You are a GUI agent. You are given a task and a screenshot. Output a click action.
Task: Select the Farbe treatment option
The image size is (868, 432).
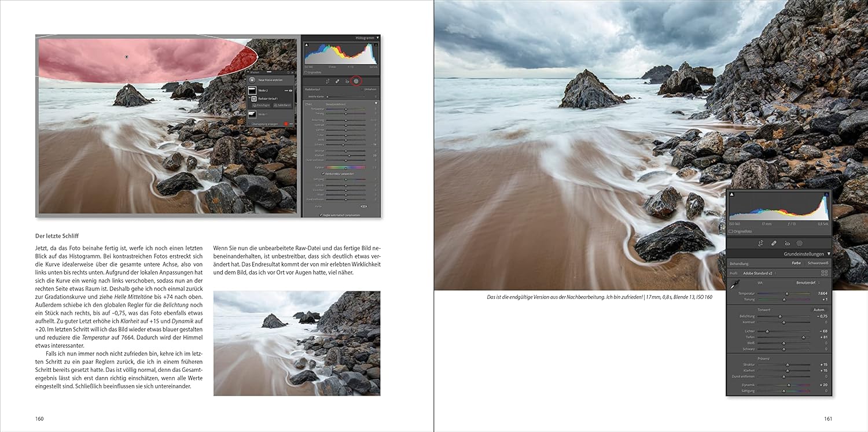(796, 263)
